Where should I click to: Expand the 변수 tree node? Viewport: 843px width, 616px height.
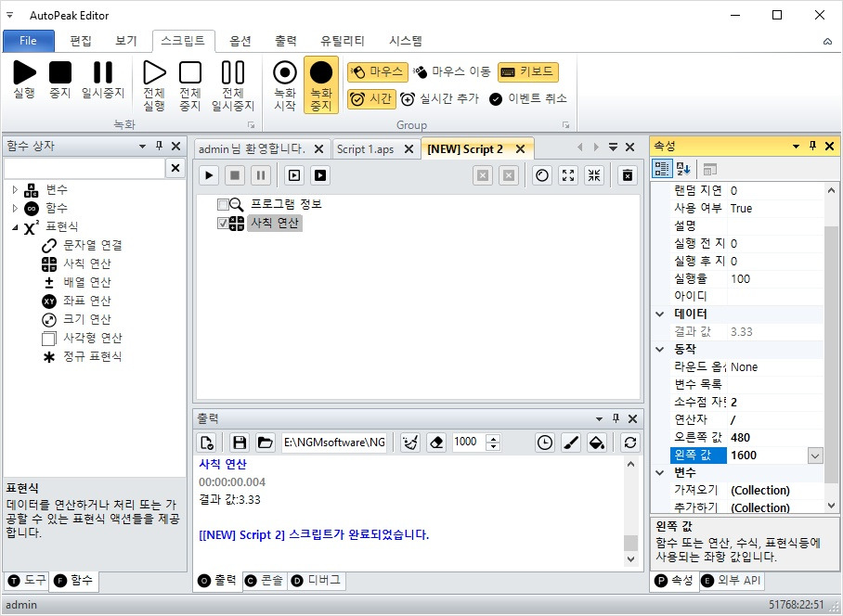coord(15,189)
